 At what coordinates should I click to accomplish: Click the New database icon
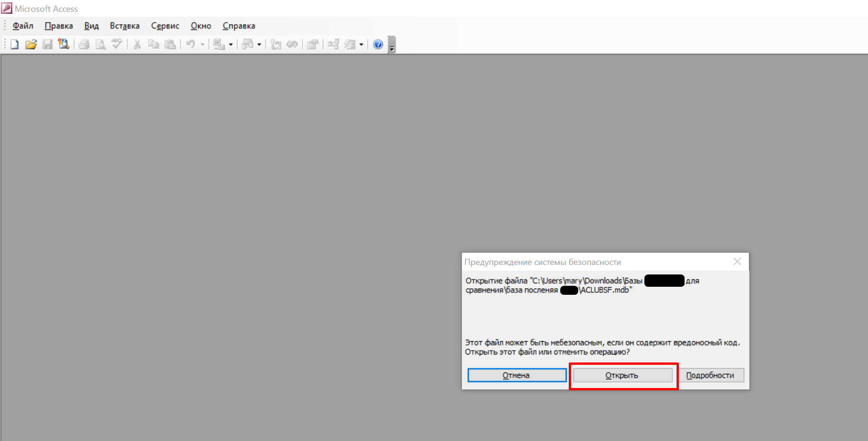15,44
